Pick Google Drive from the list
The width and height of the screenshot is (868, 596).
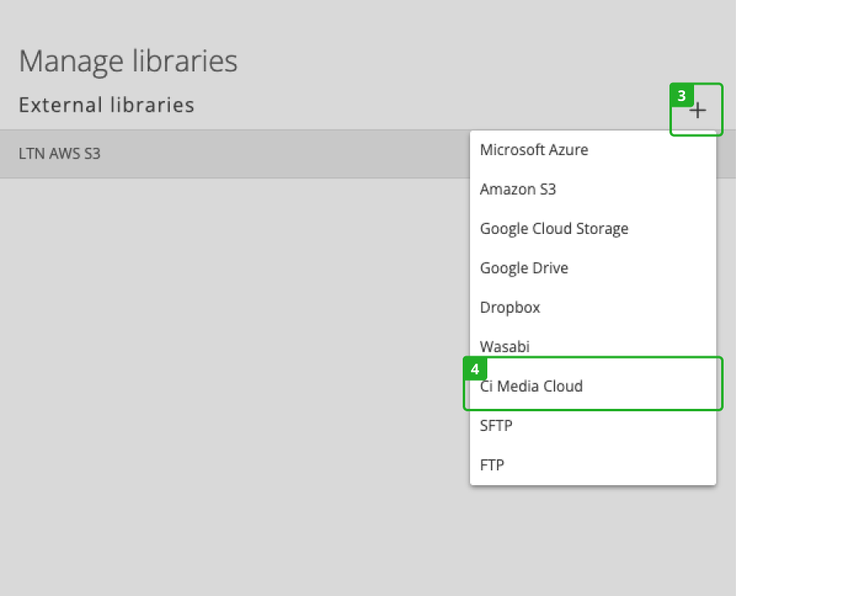tap(593, 268)
